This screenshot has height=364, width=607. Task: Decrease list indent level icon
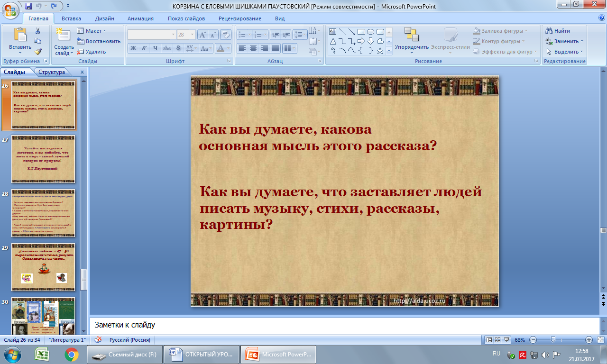[275, 35]
